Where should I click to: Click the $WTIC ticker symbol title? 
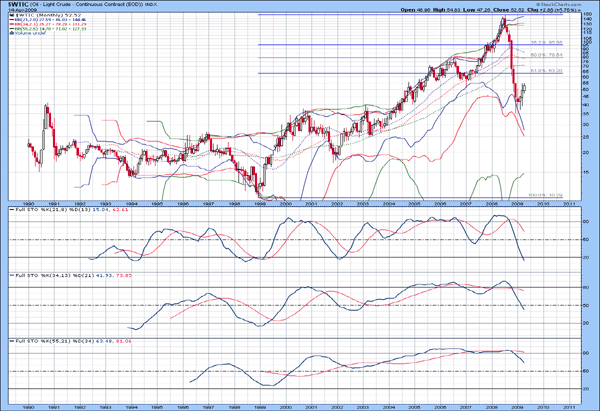[21, 6]
